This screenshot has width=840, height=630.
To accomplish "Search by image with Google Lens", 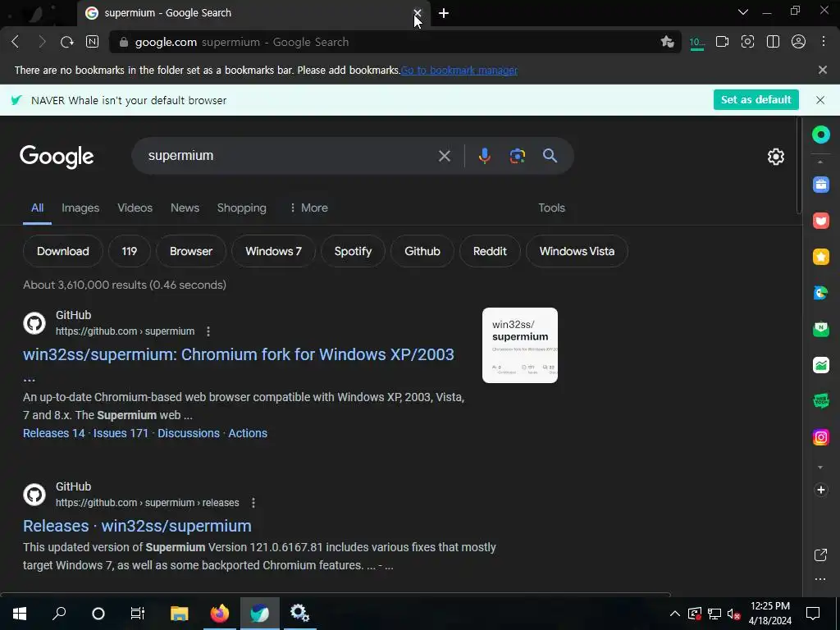I will point(517,156).
